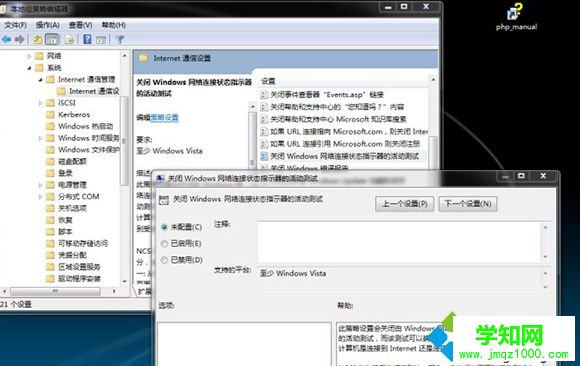Expand the 分布式 COM tree node
The height and width of the screenshot is (366, 580).
pyautogui.click(x=40, y=197)
